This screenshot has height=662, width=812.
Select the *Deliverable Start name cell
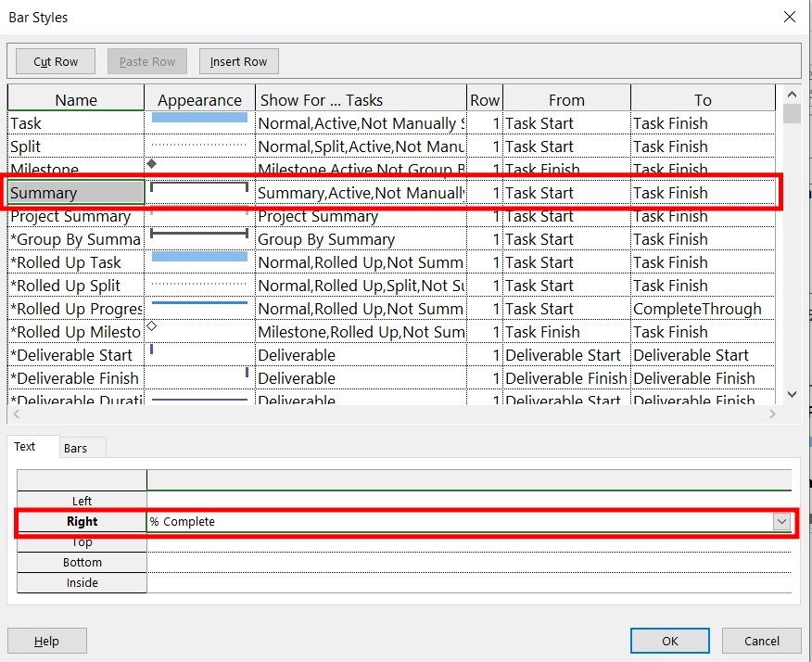click(x=76, y=355)
